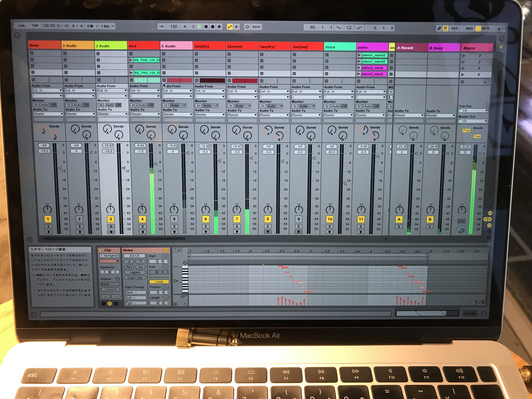Click Send A knob on Riser track
Image resolution: width=532 pixels, height=399 pixels.
point(43,129)
